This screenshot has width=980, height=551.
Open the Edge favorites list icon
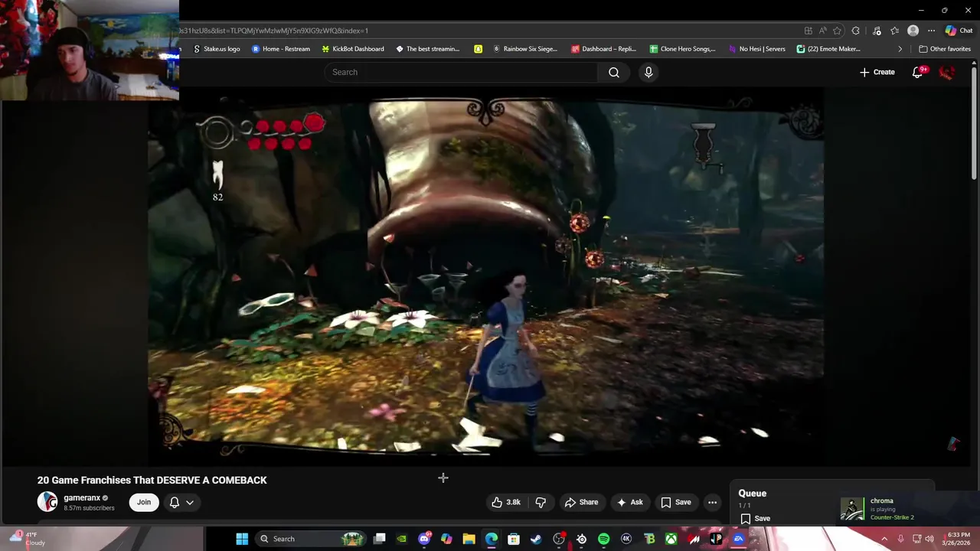894,31
